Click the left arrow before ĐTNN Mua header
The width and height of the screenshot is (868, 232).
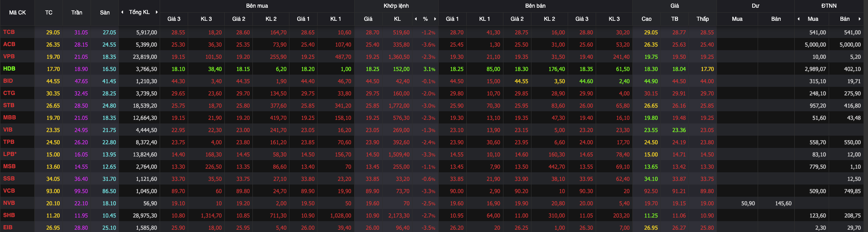[798, 19]
